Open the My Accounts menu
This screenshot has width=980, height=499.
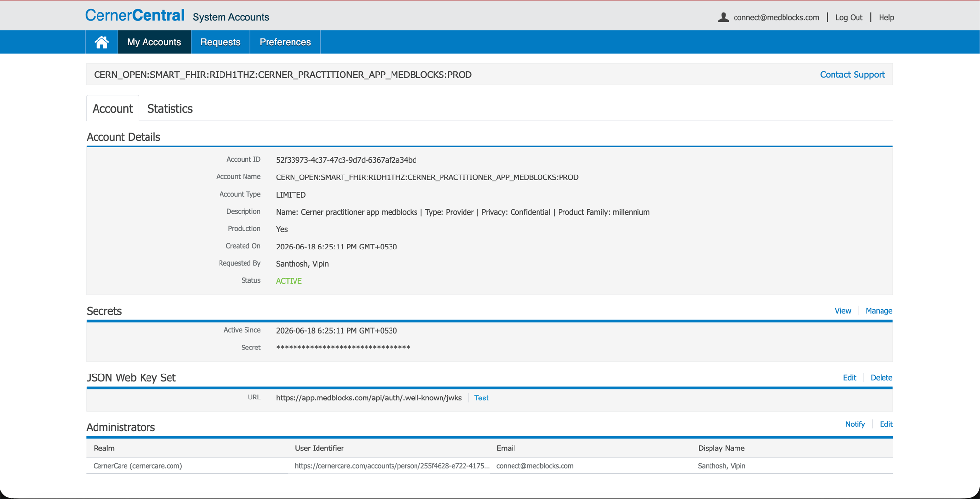[x=154, y=42]
